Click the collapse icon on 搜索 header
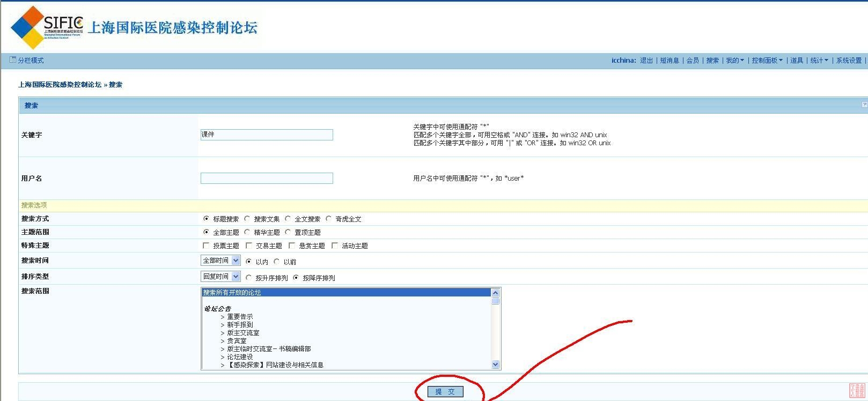This screenshot has width=868, height=401. pos(864,105)
